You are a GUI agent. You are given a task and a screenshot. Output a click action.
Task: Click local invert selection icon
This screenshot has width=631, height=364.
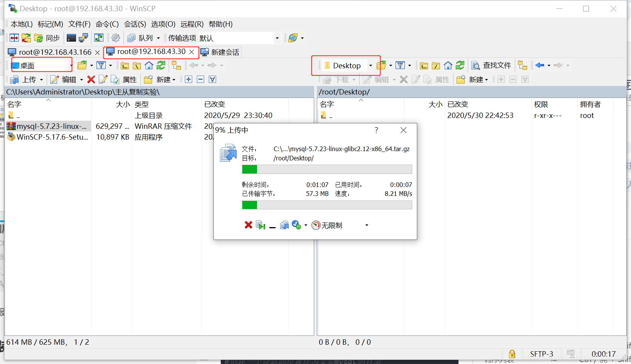[x=212, y=79]
